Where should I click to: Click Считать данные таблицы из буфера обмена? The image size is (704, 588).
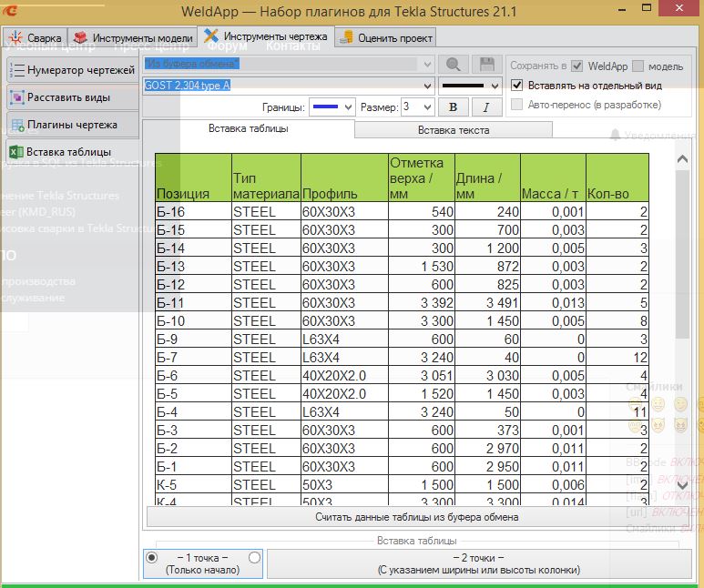[x=417, y=517]
